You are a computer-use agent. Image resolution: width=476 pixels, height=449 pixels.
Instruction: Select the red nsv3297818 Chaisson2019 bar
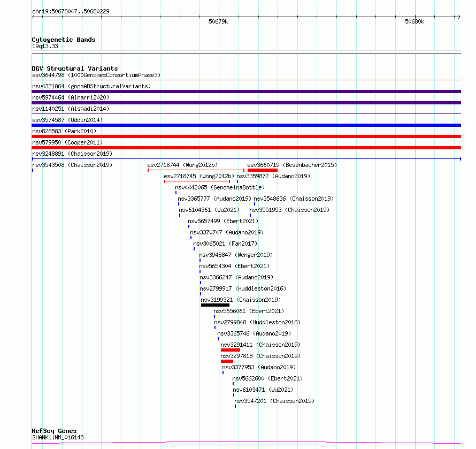click(x=227, y=361)
